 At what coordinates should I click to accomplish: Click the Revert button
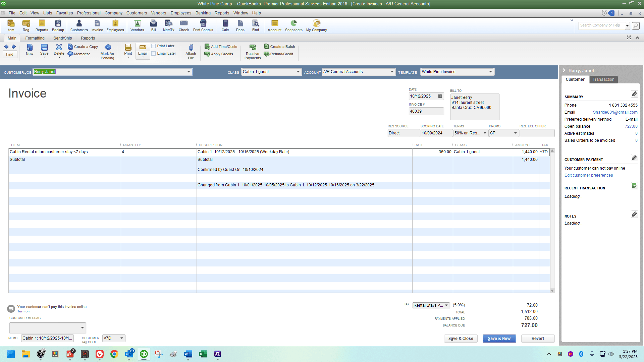coord(538,339)
